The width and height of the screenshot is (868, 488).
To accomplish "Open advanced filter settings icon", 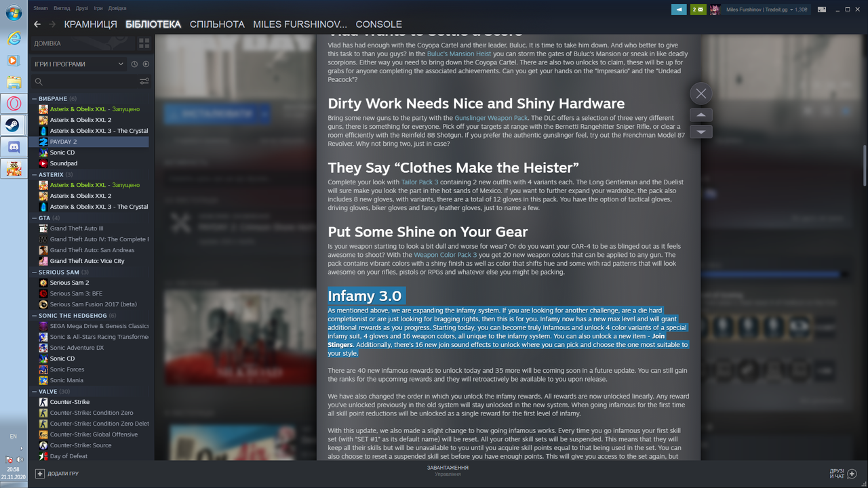I will click(x=144, y=81).
